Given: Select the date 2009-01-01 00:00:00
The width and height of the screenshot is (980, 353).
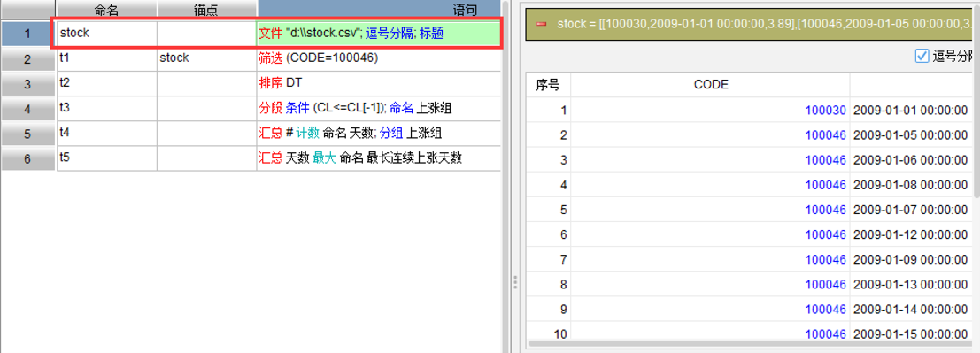Looking at the screenshot, I should tap(910, 110).
